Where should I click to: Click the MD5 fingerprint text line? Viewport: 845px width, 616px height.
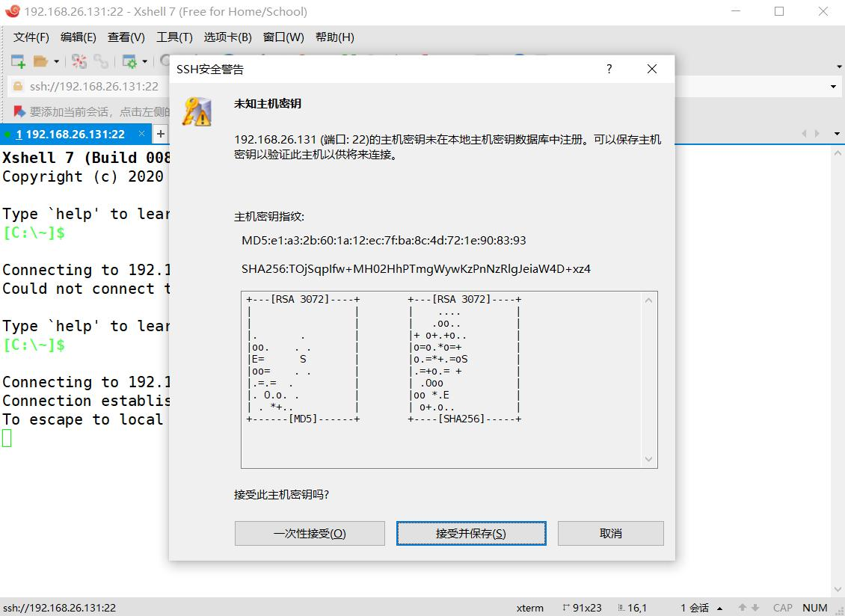coord(384,241)
